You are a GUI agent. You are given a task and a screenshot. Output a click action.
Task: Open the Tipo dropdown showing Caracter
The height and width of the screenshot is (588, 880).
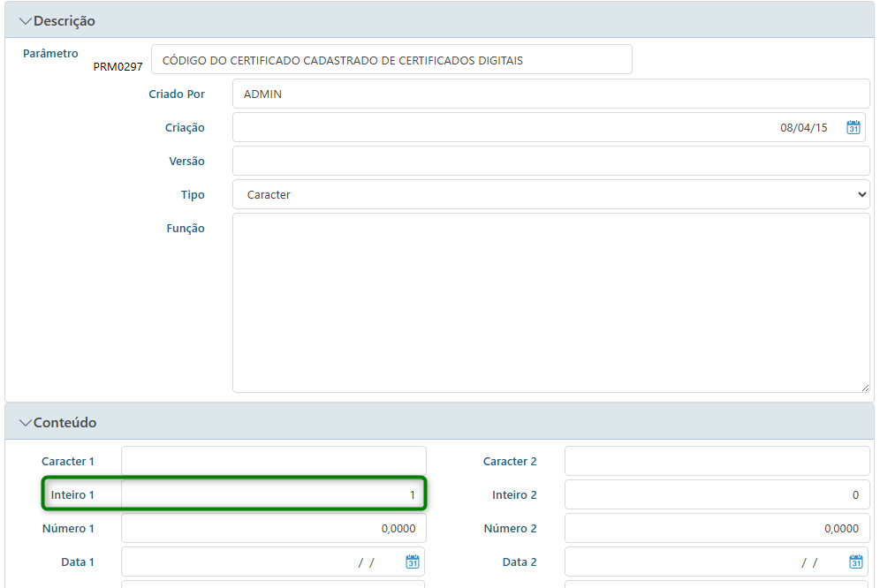(x=550, y=195)
